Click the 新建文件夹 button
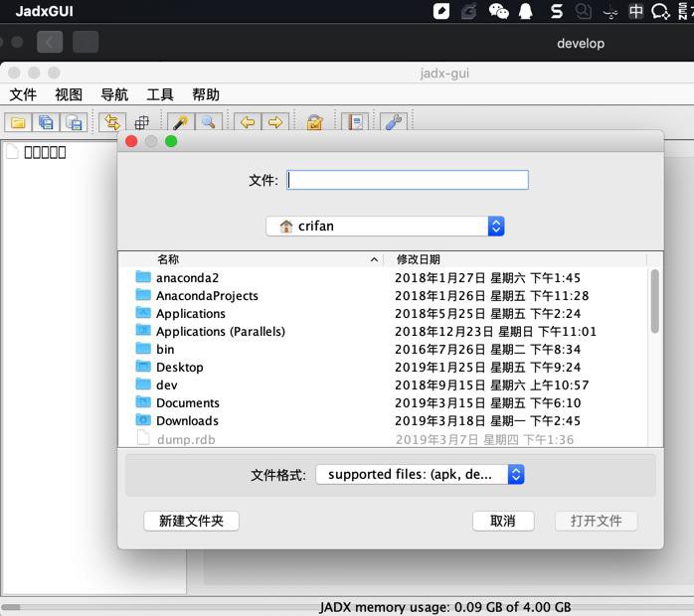The image size is (694, 616). 191,521
